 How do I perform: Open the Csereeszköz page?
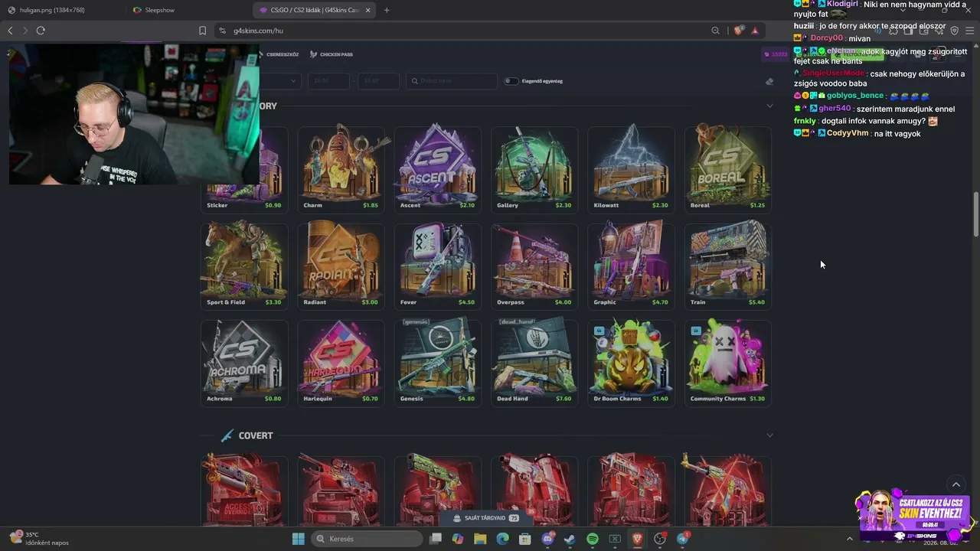point(278,54)
